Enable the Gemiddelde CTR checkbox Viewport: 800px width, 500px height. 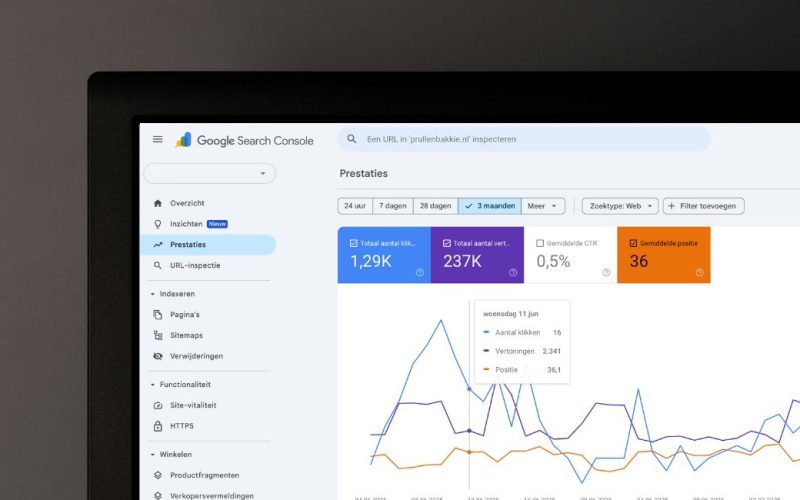pos(540,243)
